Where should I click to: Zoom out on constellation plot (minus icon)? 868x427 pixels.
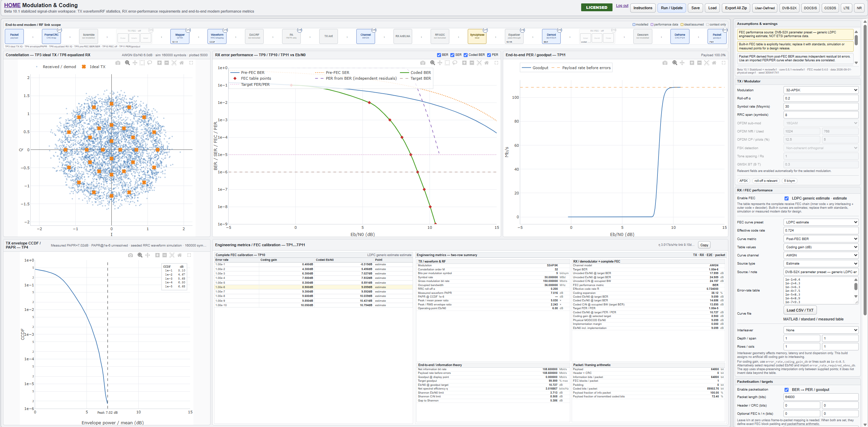167,63
